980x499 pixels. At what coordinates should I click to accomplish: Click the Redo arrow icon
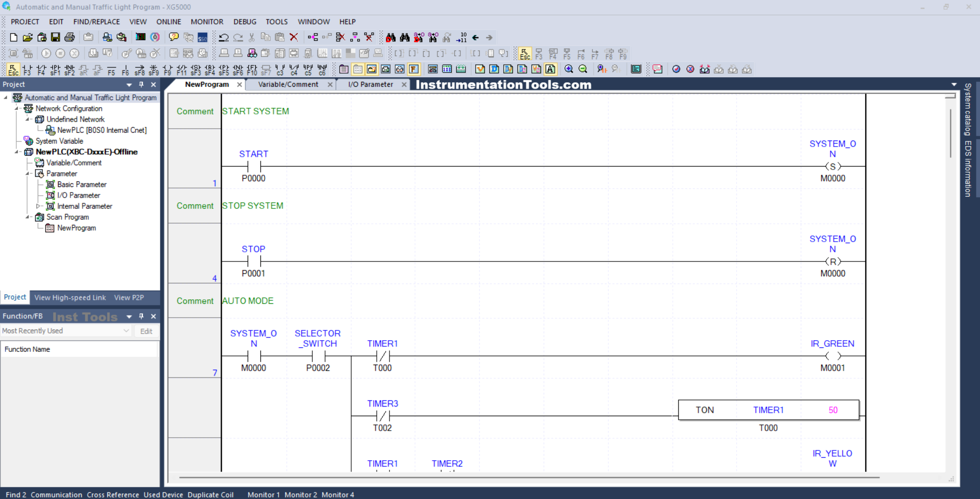[238, 37]
